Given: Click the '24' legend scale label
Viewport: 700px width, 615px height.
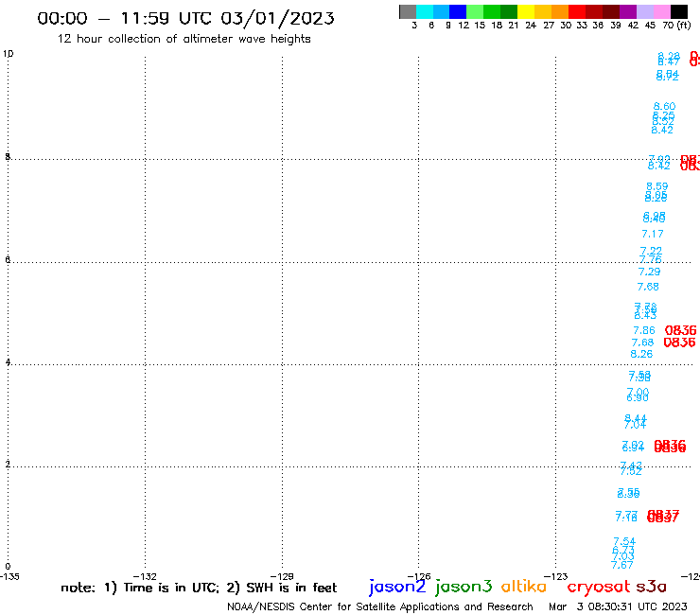Looking at the screenshot, I should 531,25.
